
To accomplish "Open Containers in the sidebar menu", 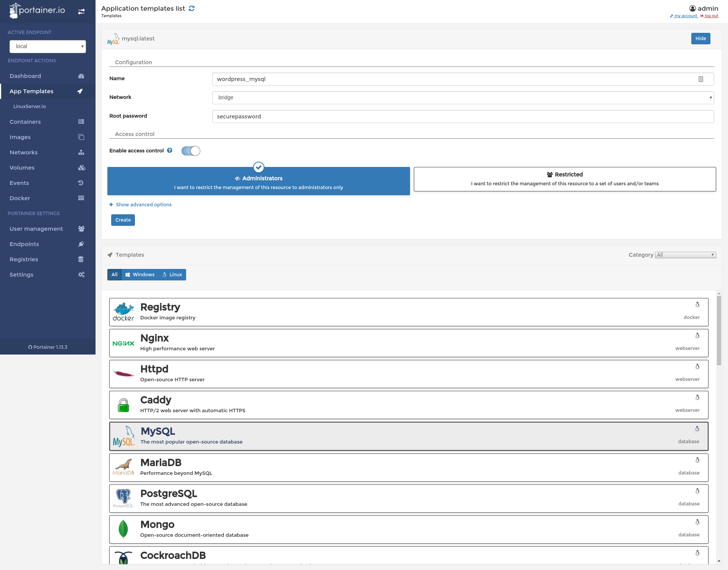I will coord(25,122).
